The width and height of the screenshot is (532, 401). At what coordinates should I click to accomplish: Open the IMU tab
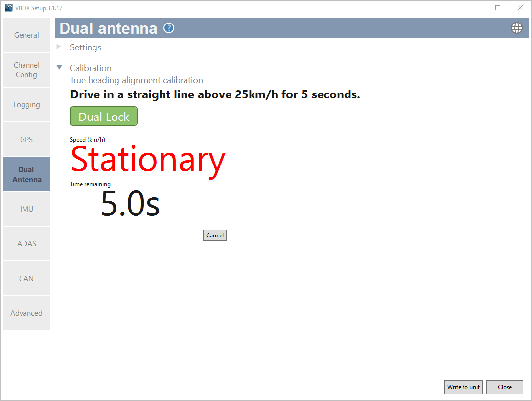(26, 209)
